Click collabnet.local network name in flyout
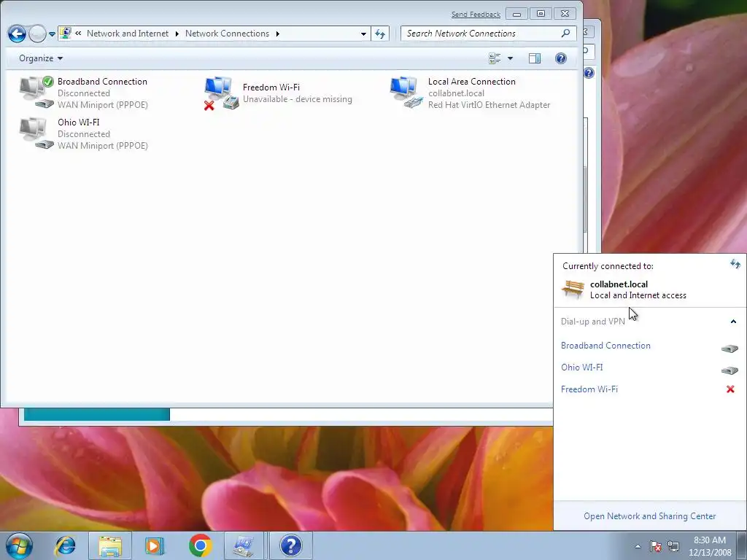 [x=619, y=284]
